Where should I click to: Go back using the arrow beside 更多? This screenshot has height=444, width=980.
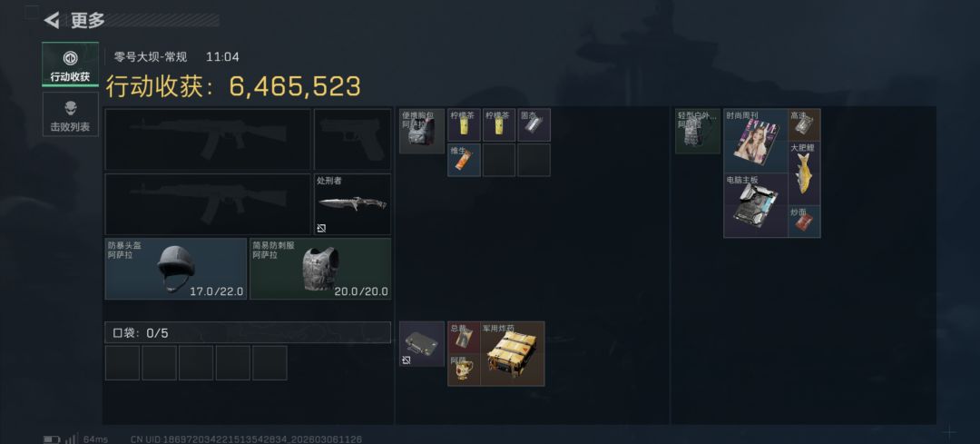[x=51, y=20]
